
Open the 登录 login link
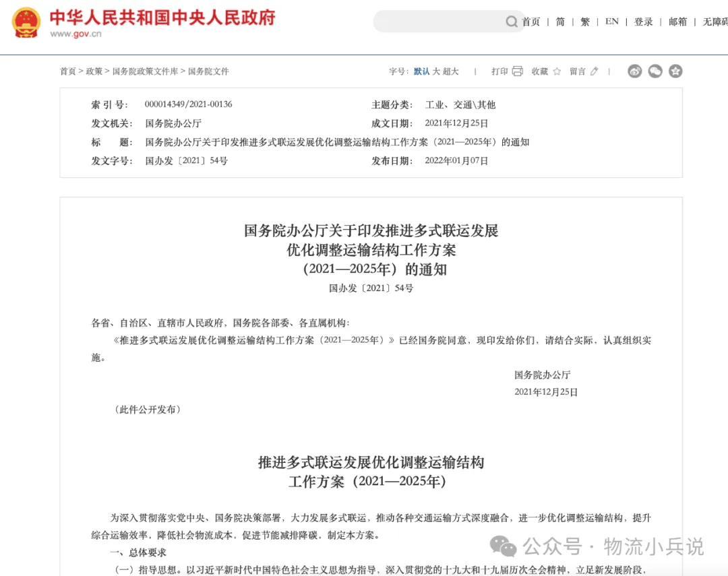[644, 22]
